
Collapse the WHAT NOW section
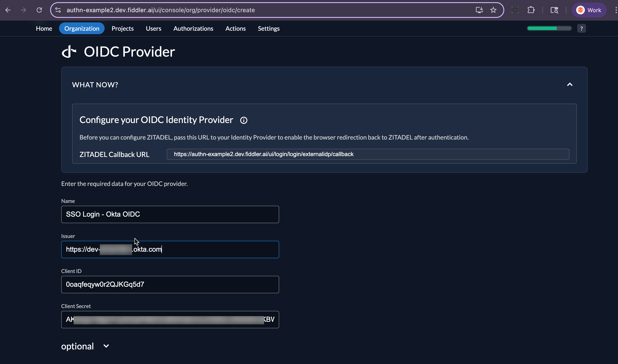570,85
